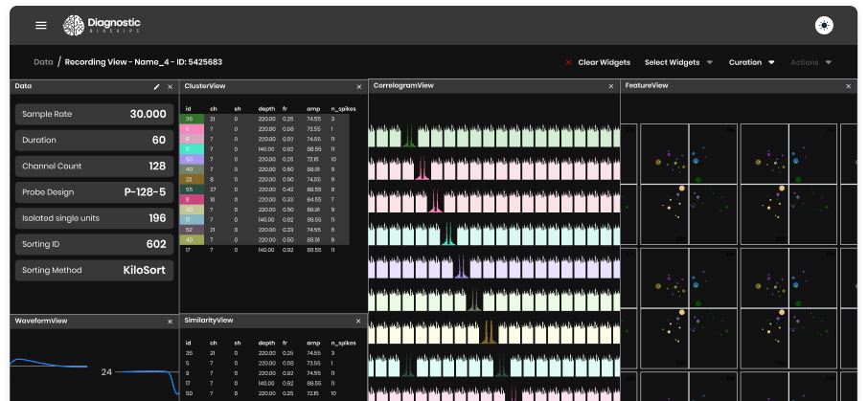This screenshot has width=868, height=401.
Task: Click the ClusterView panel title
Action: click(x=205, y=86)
